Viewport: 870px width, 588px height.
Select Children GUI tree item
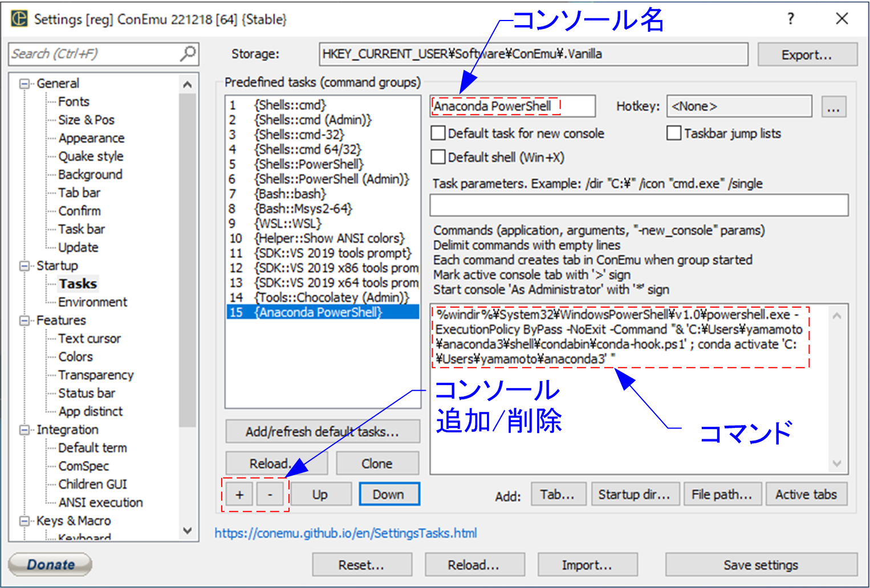coord(92,484)
